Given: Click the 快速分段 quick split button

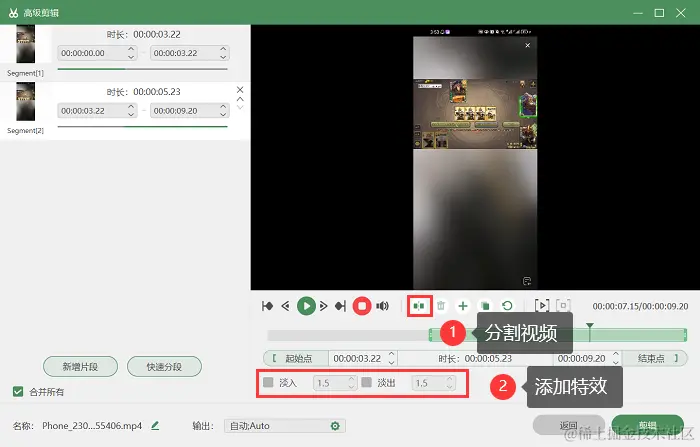Looking at the screenshot, I should click(x=164, y=367).
